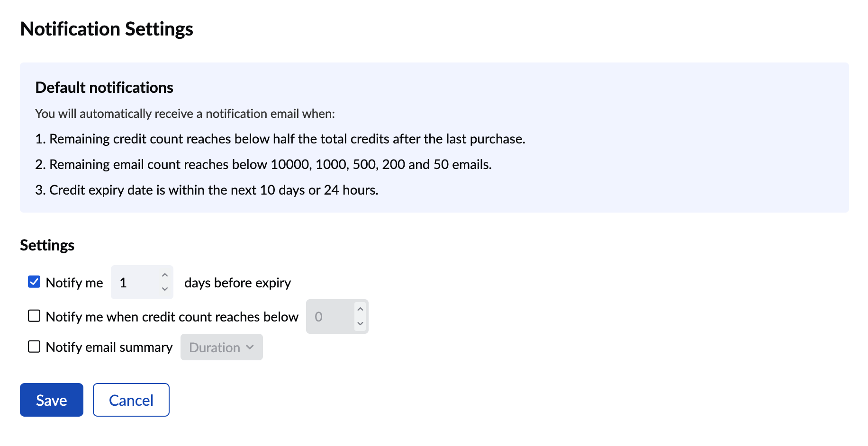Save the notification settings
This screenshot has height=446, width=868.
[52, 400]
